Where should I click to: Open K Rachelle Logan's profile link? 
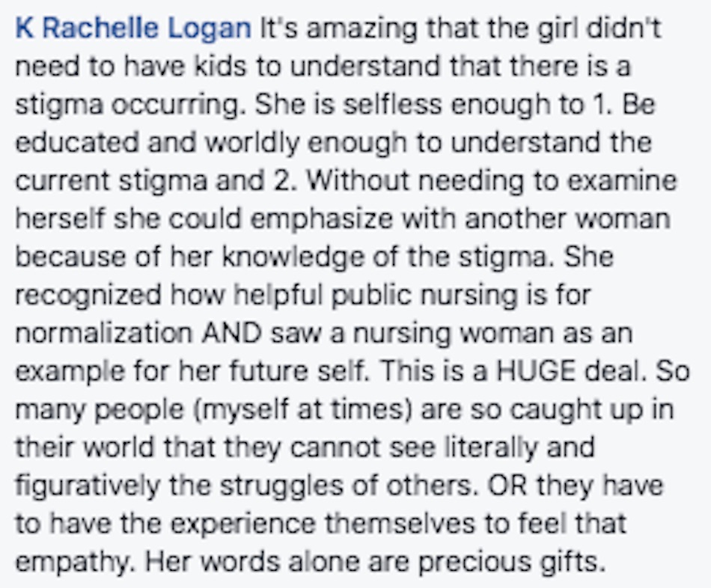pyautogui.click(x=133, y=28)
